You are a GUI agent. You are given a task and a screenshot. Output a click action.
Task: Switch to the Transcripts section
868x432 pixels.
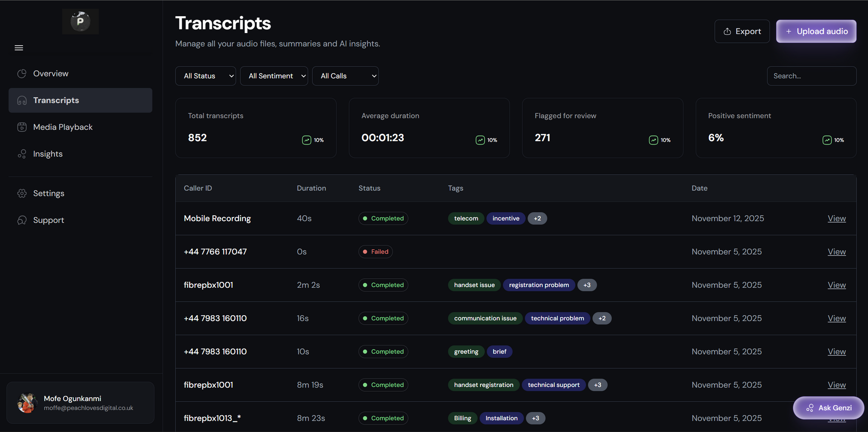coord(56,100)
